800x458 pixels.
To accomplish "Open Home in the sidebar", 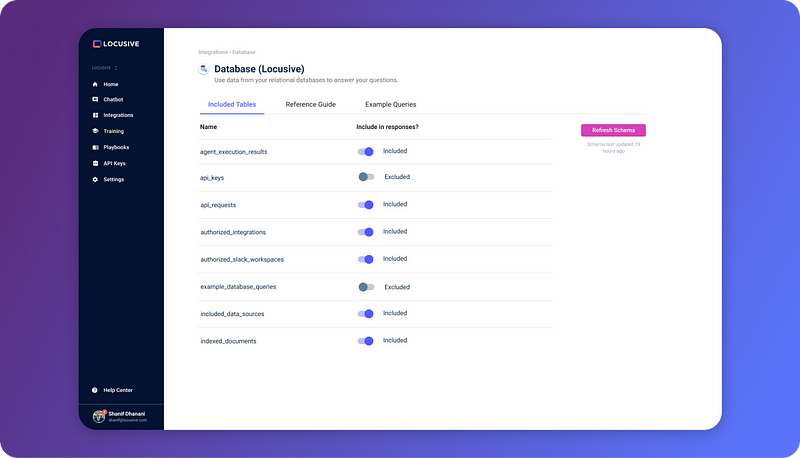I will 111,84.
